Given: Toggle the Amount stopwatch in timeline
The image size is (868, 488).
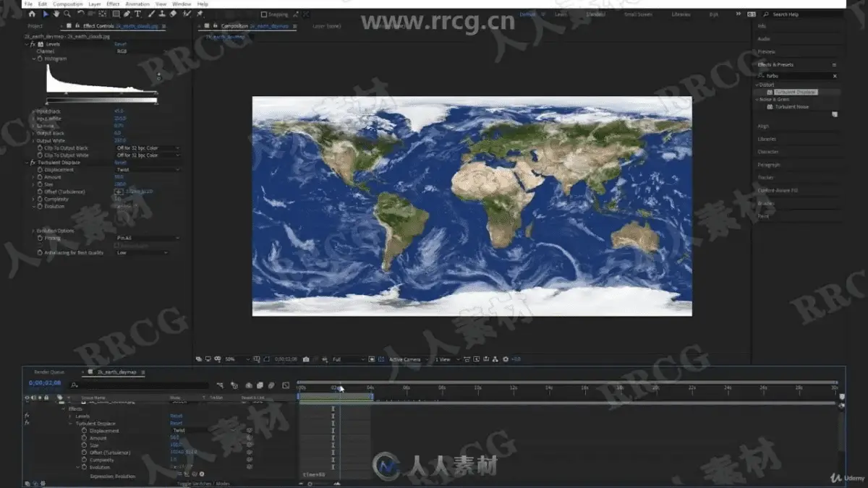Looking at the screenshot, I should pos(84,438).
